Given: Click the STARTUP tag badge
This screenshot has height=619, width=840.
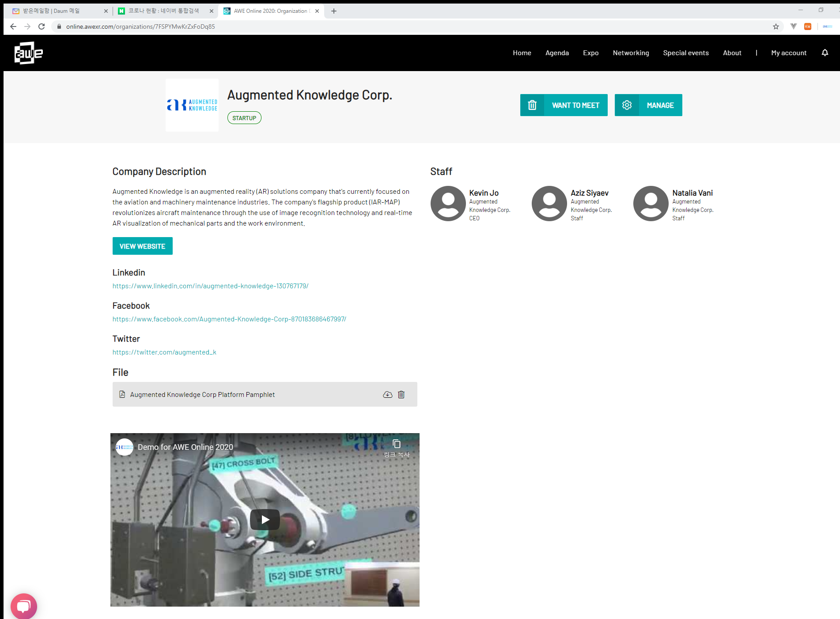Looking at the screenshot, I should [x=244, y=118].
